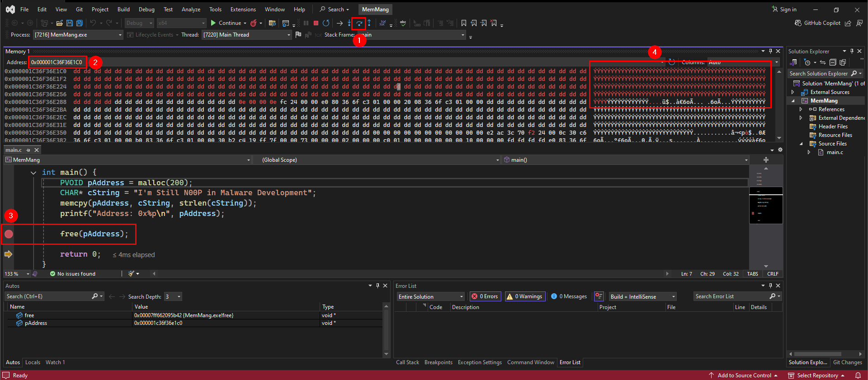Click the Step Into arrow icon
Image resolution: width=868 pixels, height=380 pixels.
(x=349, y=23)
